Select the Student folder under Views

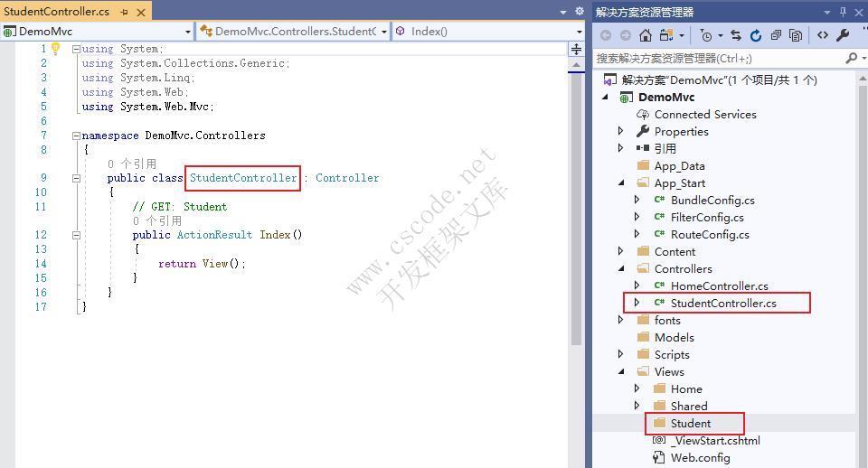(691, 423)
